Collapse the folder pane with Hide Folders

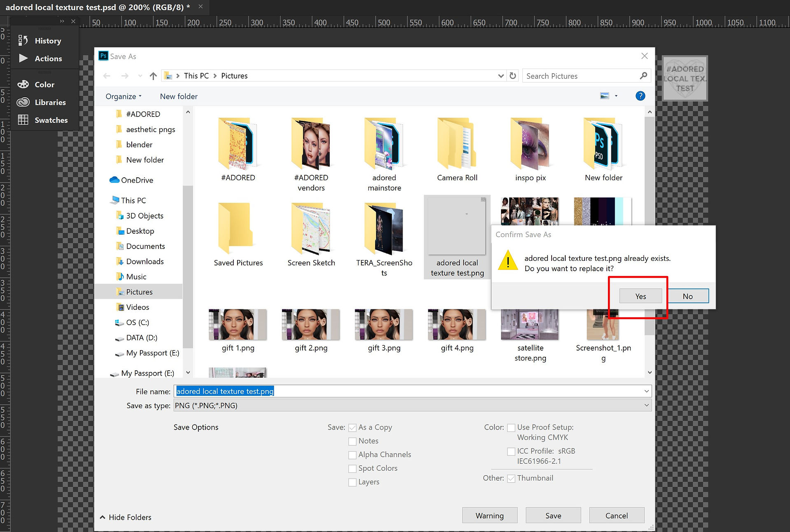(126, 517)
